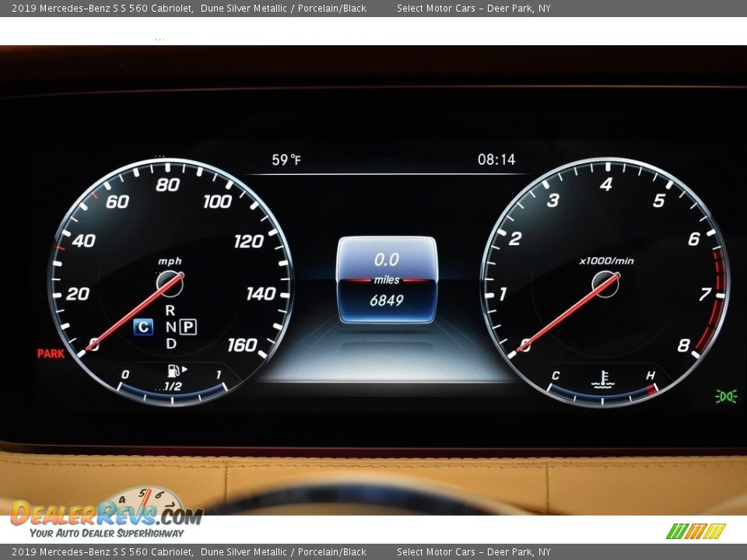Viewport: 747px width, 560px height.
Task: Click the 59 °F temperature reading
Action: click(286, 160)
